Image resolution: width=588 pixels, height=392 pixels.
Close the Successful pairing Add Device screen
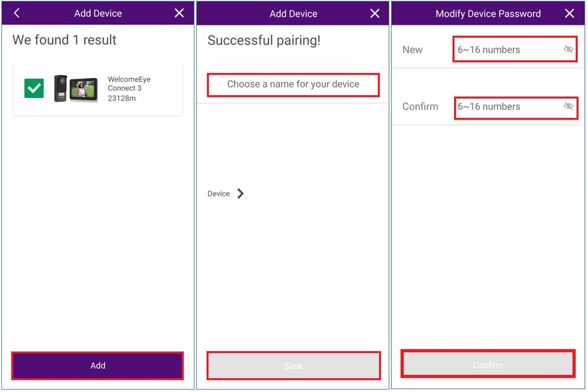pos(374,13)
